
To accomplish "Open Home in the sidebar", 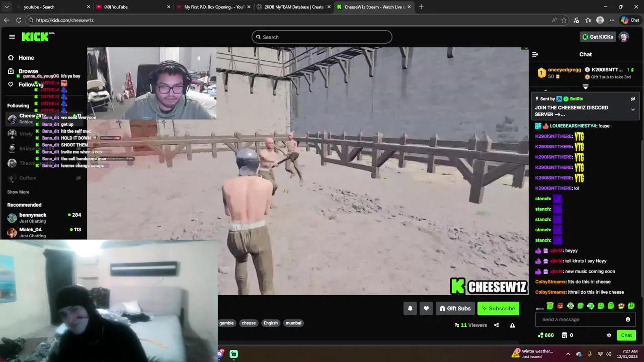I will click(x=26, y=58).
